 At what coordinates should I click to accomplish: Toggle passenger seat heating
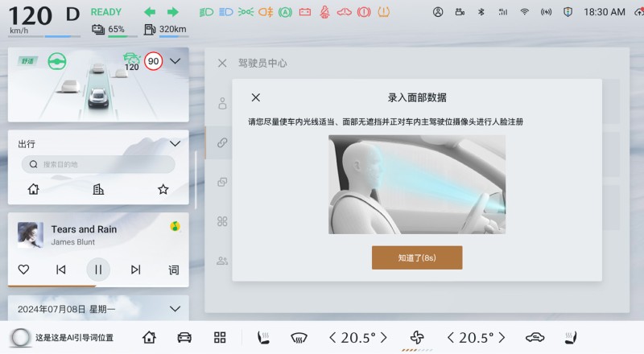tap(571, 338)
